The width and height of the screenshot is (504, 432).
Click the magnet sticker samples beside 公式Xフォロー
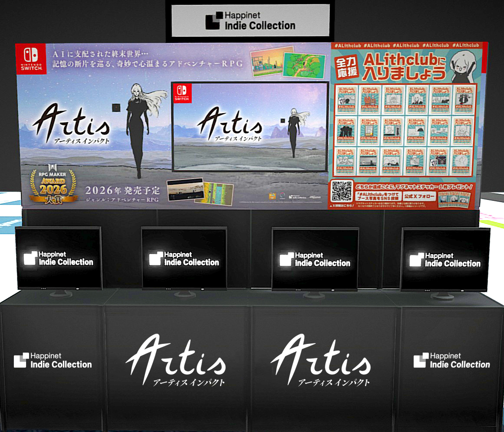(x=454, y=199)
